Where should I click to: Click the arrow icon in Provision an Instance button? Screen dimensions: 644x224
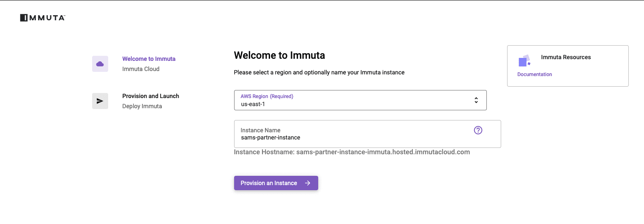pyautogui.click(x=308, y=183)
